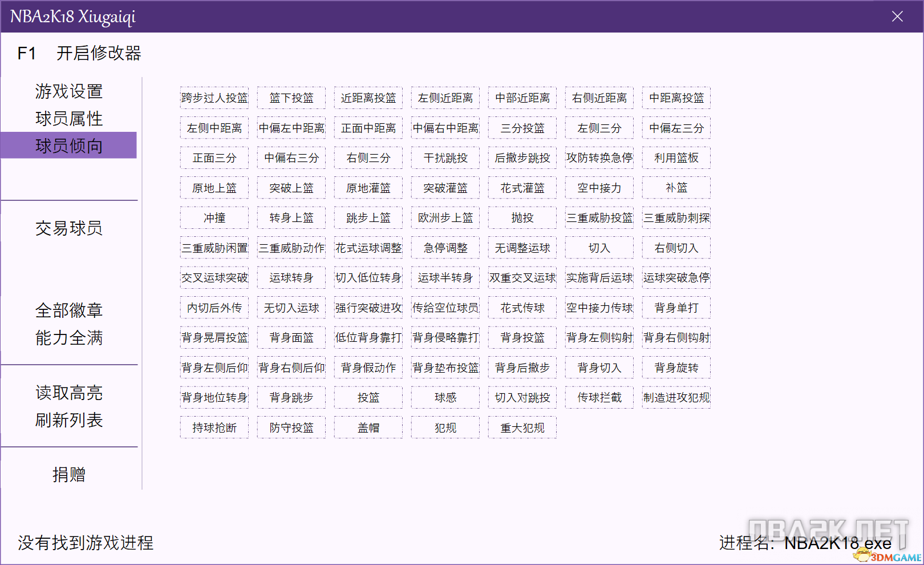Pick the 双重交叉运球 tendency

coord(522,277)
